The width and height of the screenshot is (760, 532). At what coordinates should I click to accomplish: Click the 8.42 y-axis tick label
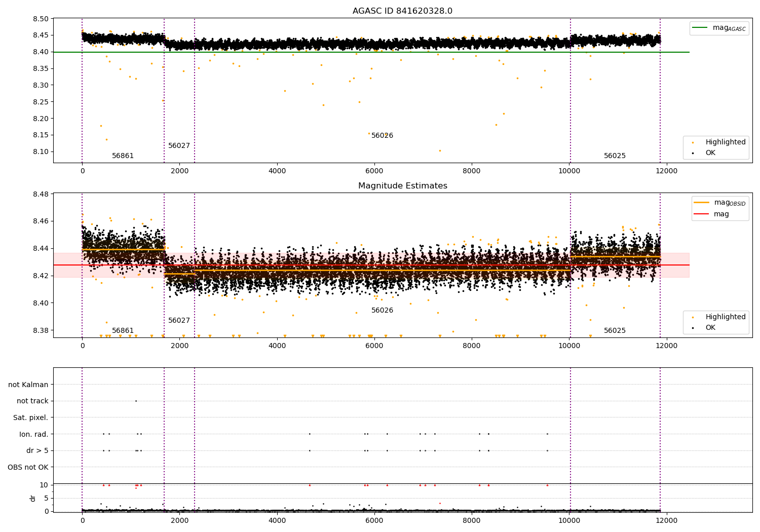tap(41, 276)
